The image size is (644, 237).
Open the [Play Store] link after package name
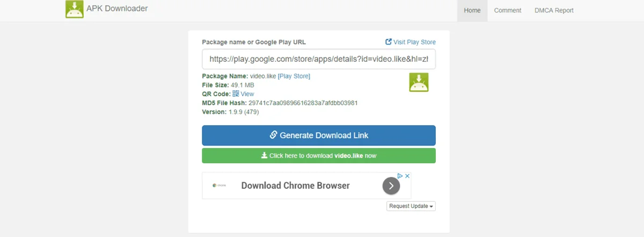(x=294, y=76)
